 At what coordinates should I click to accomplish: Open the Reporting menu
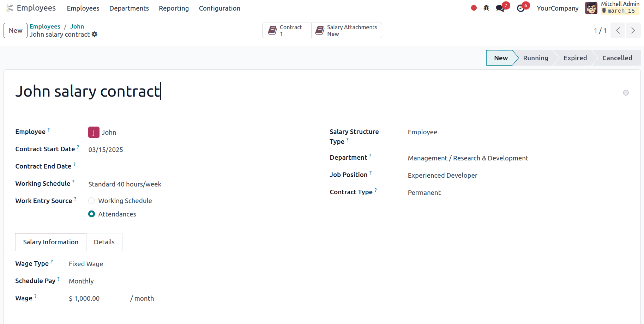tap(174, 8)
